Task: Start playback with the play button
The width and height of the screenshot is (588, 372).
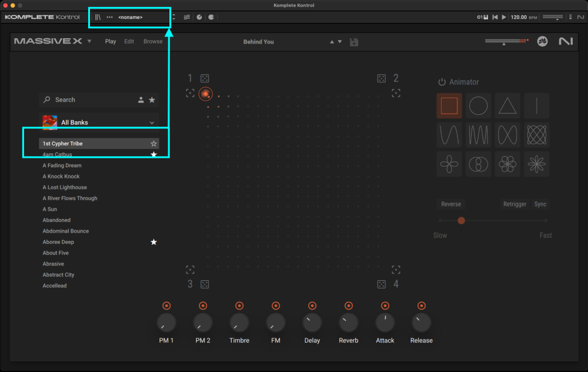Action: [x=504, y=17]
